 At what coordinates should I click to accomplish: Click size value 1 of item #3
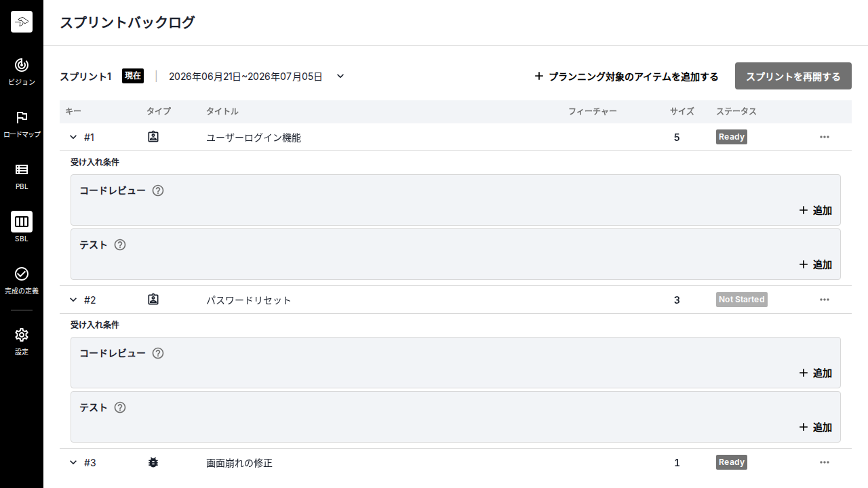(677, 463)
